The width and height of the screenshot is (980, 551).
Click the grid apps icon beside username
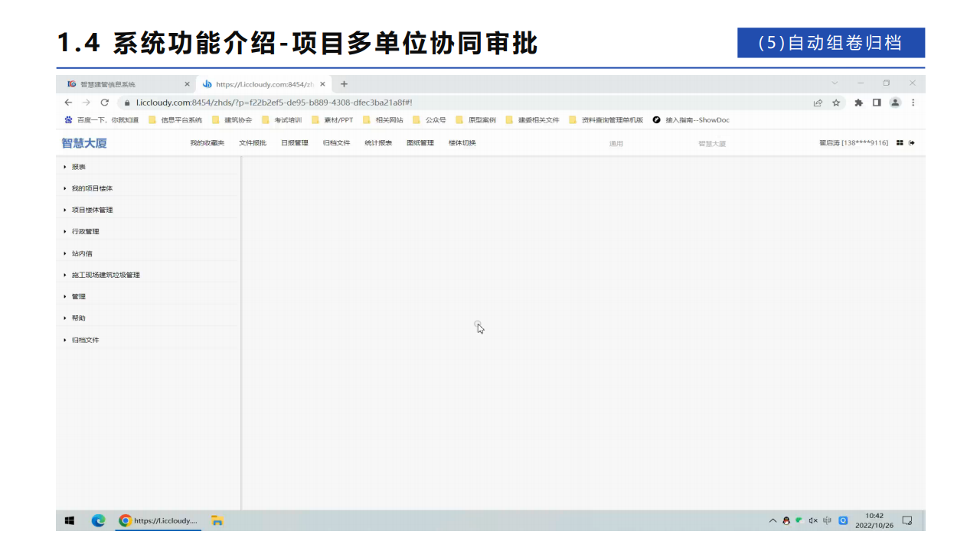click(900, 143)
